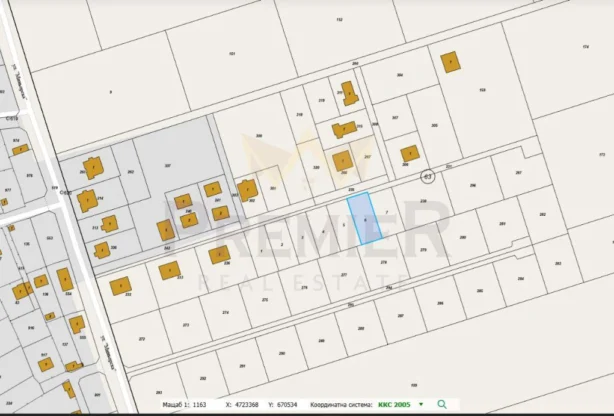Pick parcel 287 on the map

[518, 173]
